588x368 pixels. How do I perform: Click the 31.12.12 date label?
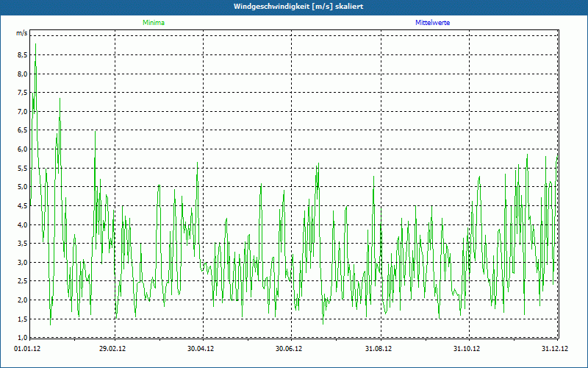pos(555,349)
